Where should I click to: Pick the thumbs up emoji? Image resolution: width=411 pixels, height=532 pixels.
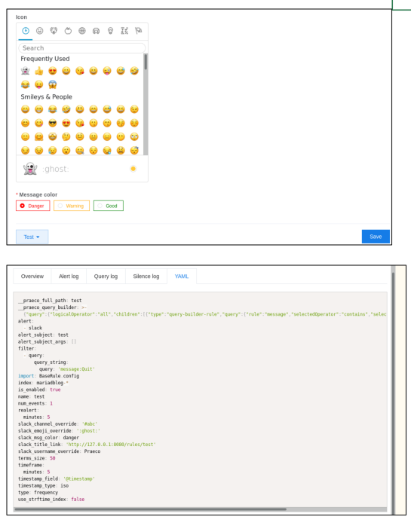point(39,71)
